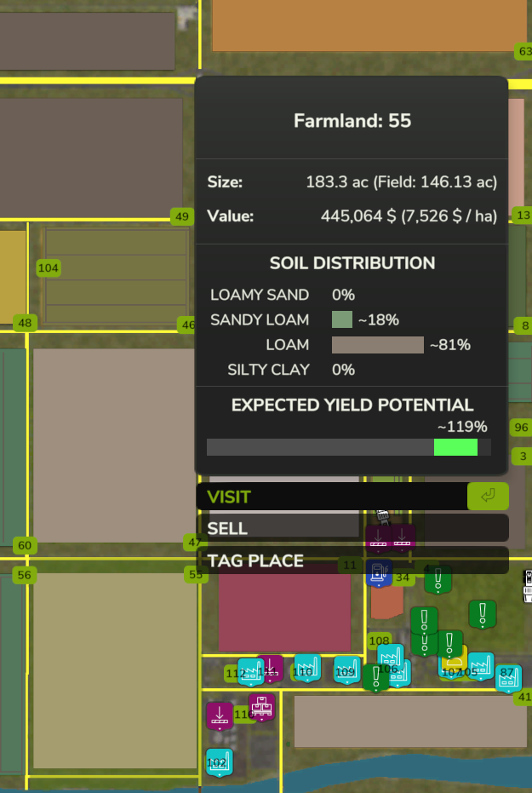The height and width of the screenshot is (793, 532).
Task: Choose the VISIT action
Action: [x=352, y=496]
